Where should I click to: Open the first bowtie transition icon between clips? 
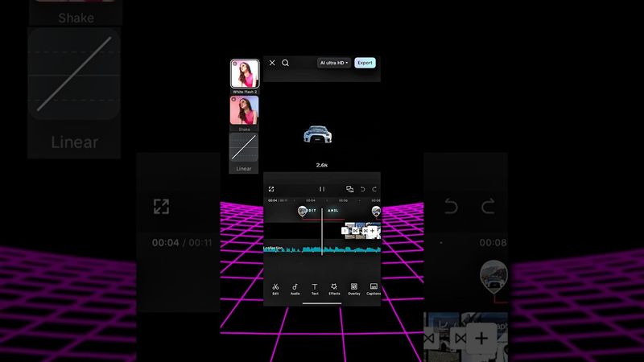point(355,232)
